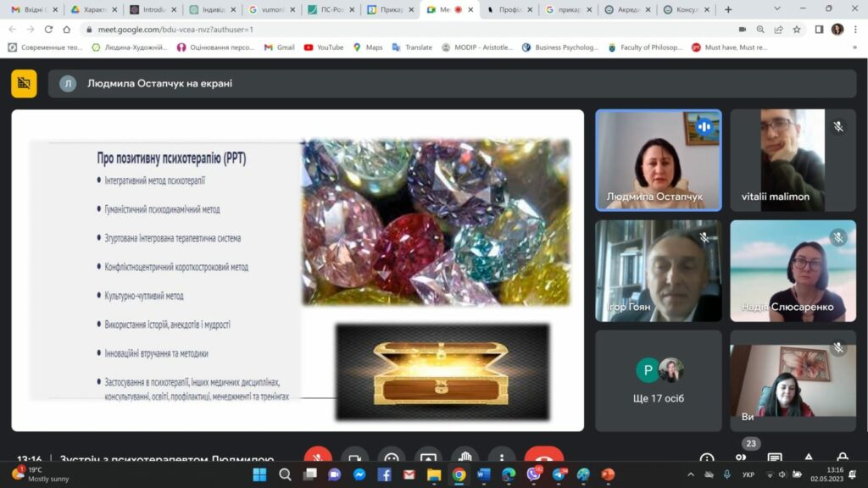Show the participants list people icon
868x488 pixels.
pyautogui.click(x=741, y=458)
